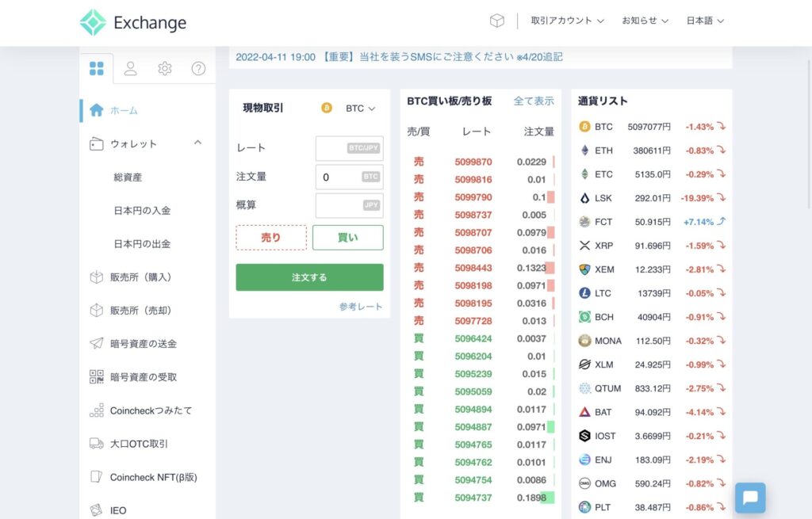Open 日本語 language dropdown

click(705, 21)
